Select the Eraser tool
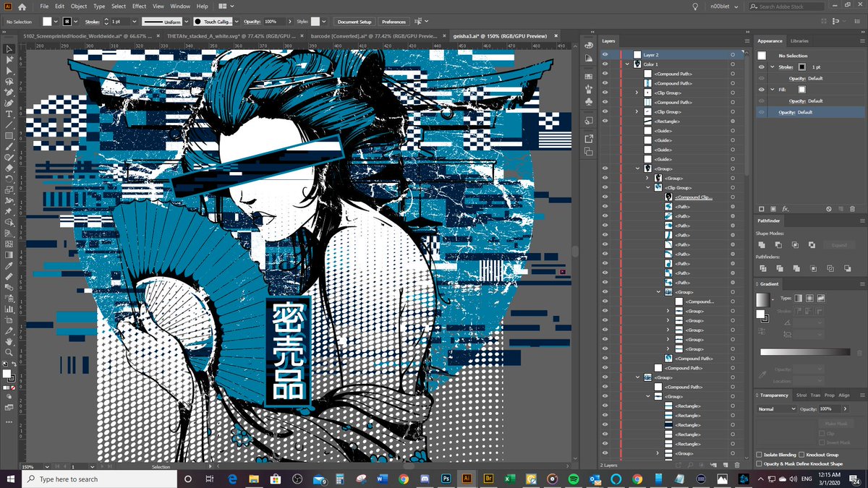 (9, 168)
